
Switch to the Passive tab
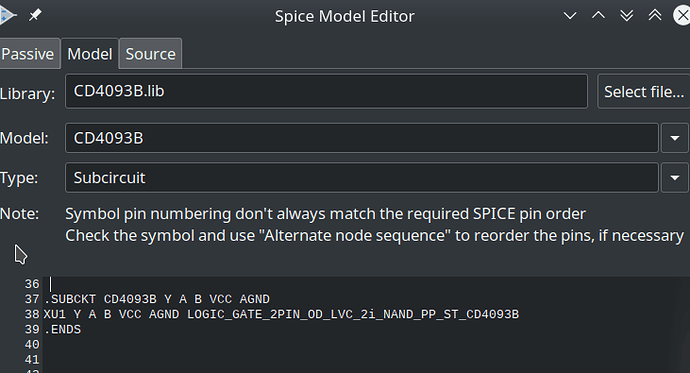click(x=29, y=54)
